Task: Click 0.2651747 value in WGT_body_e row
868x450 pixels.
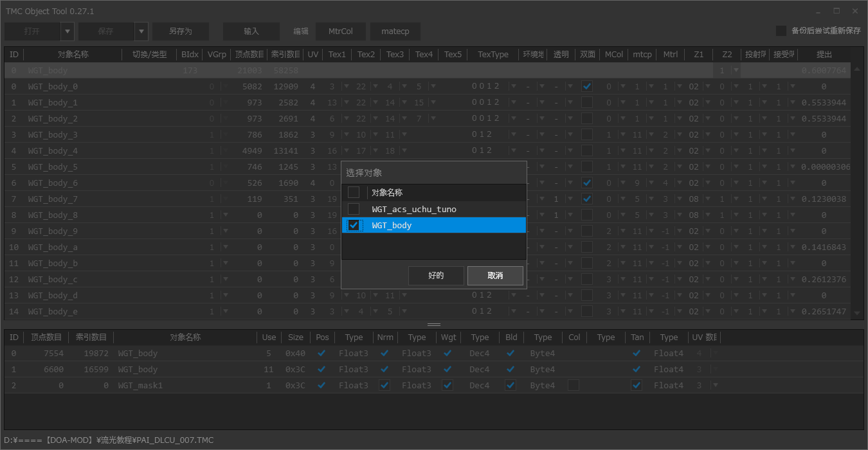Action: (x=824, y=311)
